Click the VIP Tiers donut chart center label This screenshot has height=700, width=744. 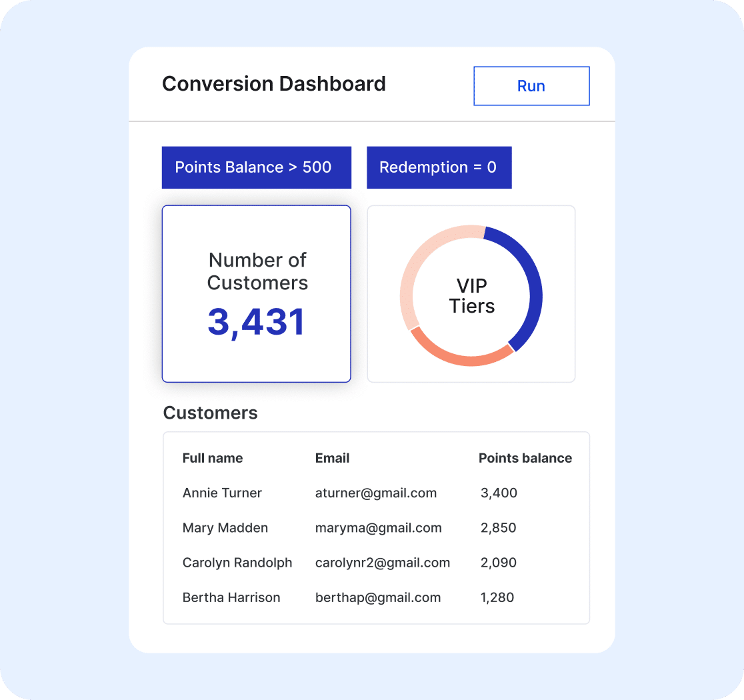pos(471,294)
